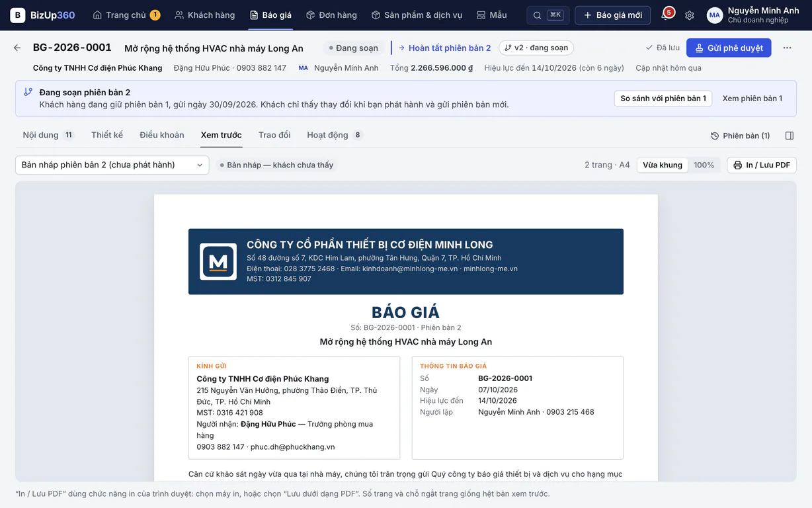Click the Đang soạn status badge
Screen dimensions: 812x508
point(354,48)
